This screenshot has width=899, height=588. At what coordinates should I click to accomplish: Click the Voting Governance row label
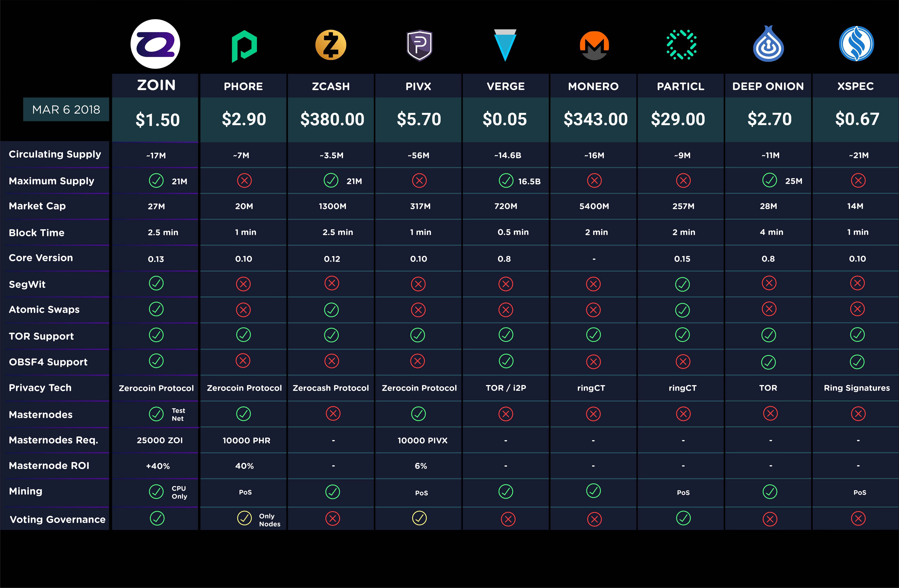57,519
